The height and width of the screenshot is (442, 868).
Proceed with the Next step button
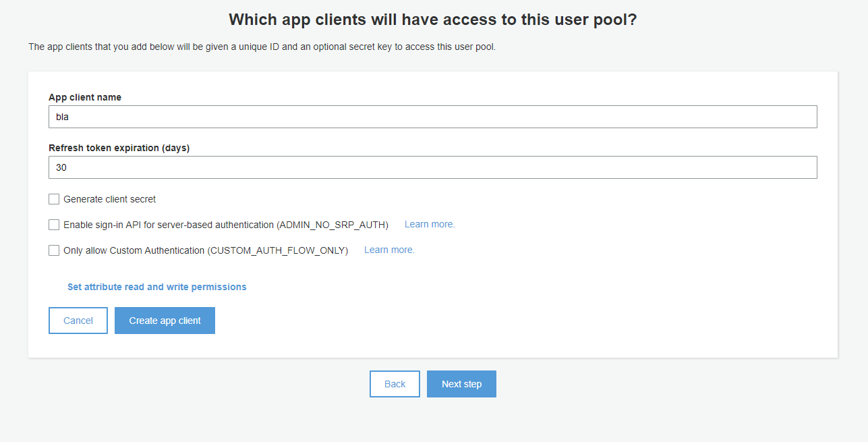tap(461, 384)
